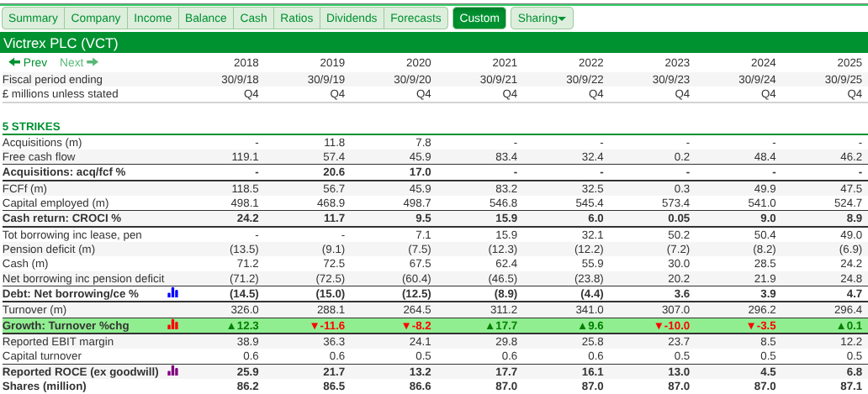Screen dimensions: 868x394
Task: Open red chart icon for Turnover %chg
Action: (x=172, y=325)
